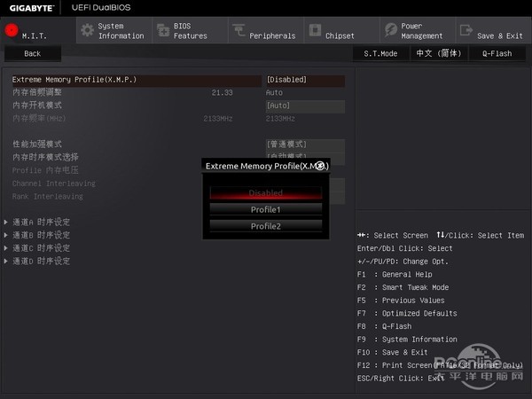
Task: Switch to System Information tab
Action: click(x=114, y=30)
